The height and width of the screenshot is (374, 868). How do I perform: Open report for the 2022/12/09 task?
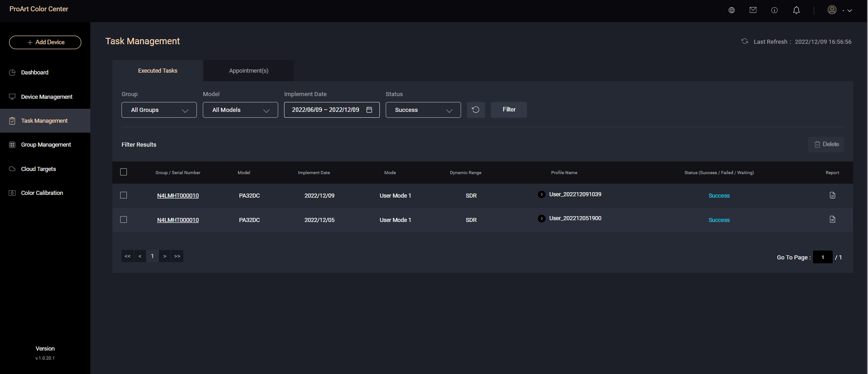click(x=832, y=195)
